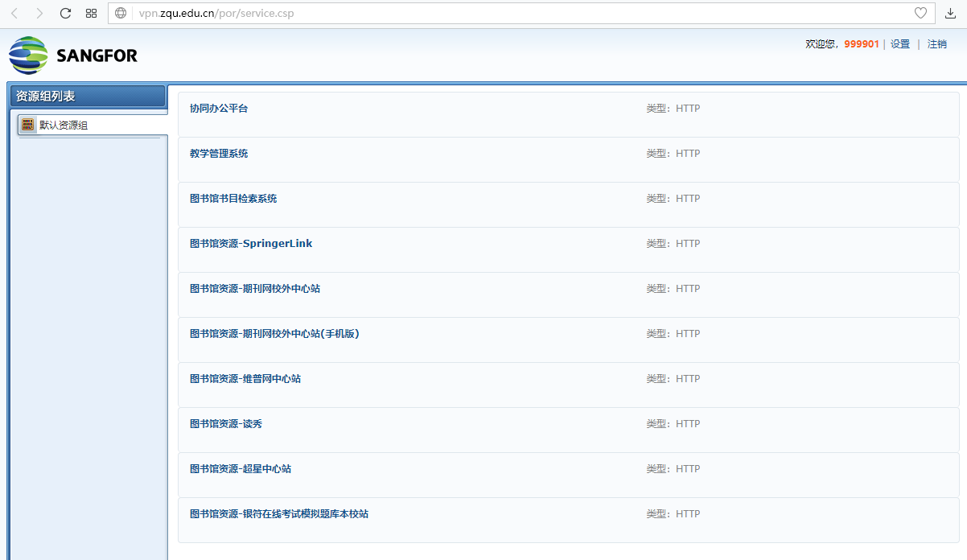
Task: Click the globe site info icon
Action: coord(121,13)
